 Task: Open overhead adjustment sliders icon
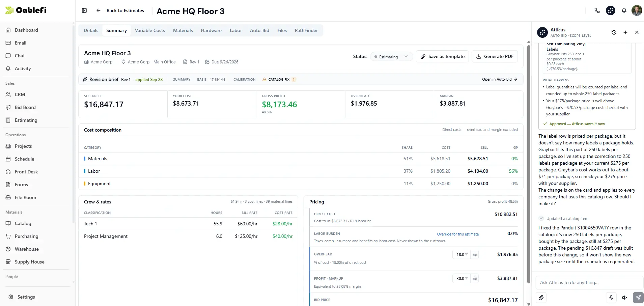[x=475, y=254]
